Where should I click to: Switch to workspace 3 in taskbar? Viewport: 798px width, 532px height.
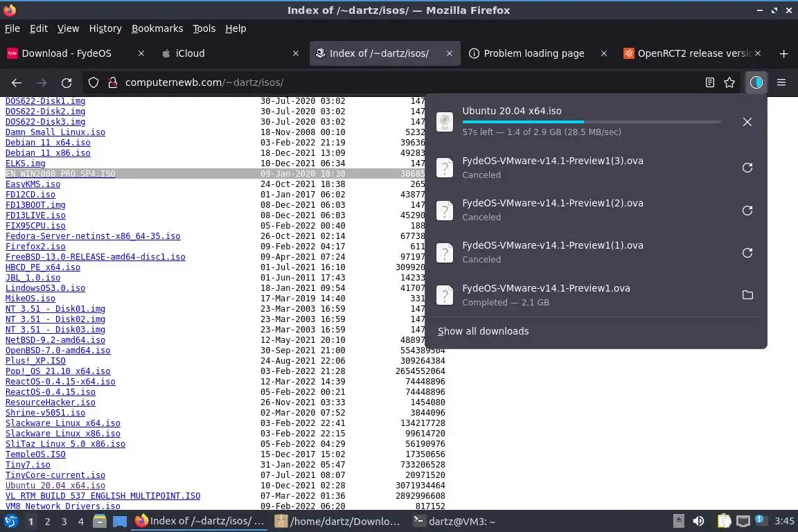64,522
